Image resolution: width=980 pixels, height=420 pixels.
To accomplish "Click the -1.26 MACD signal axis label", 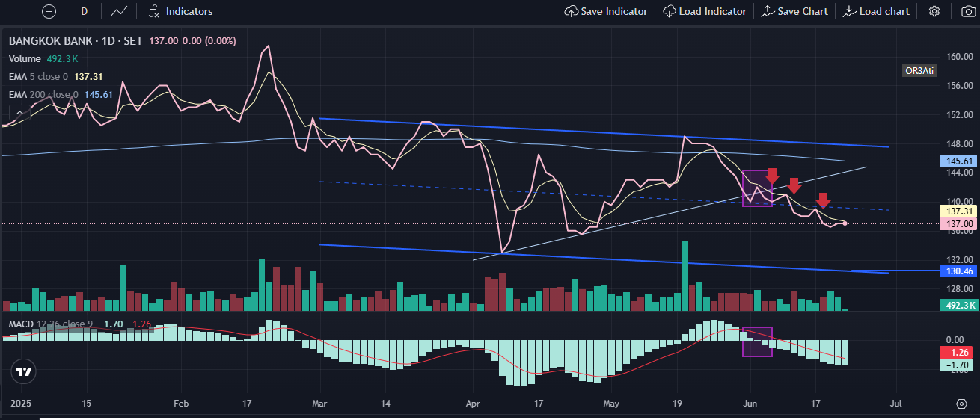I will coord(958,352).
